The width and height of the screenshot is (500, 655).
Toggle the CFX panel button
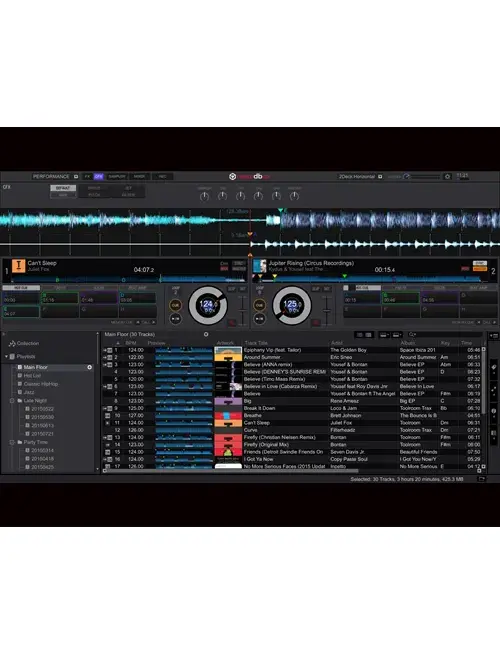pos(99,177)
